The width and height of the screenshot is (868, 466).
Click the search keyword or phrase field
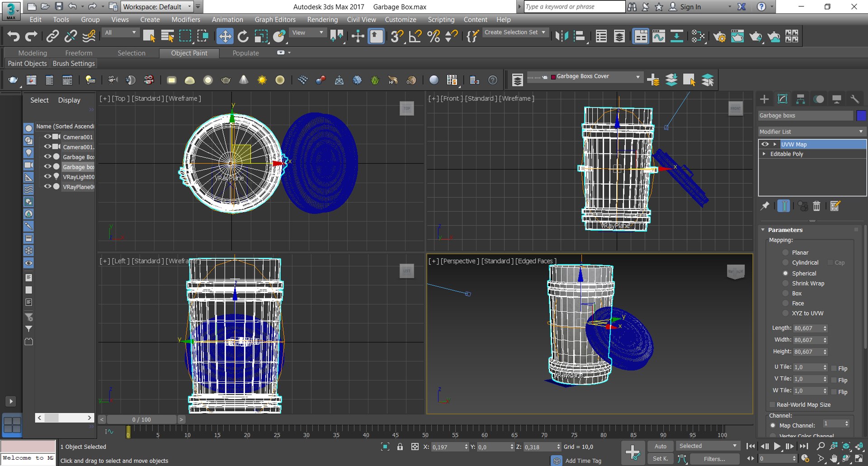pos(574,7)
